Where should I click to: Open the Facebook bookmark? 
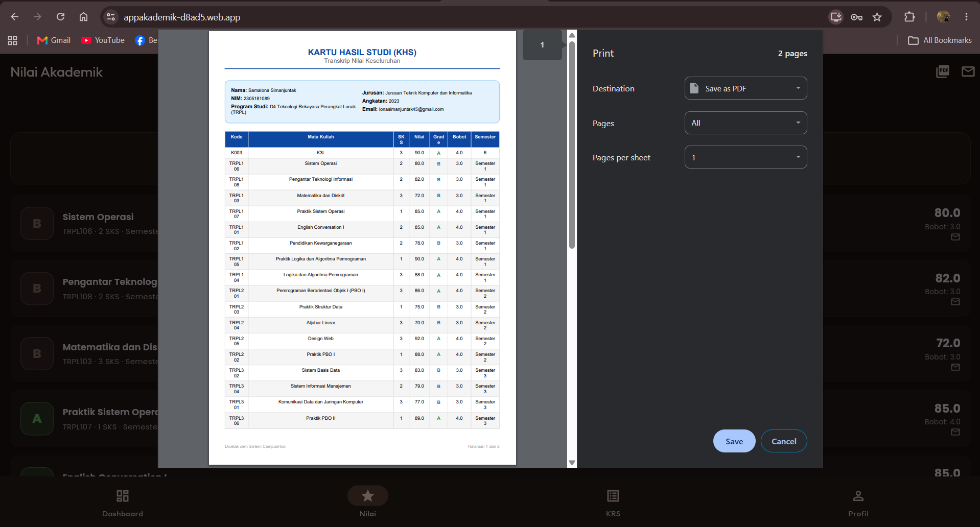pyautogui.click(x=146, y=40)
